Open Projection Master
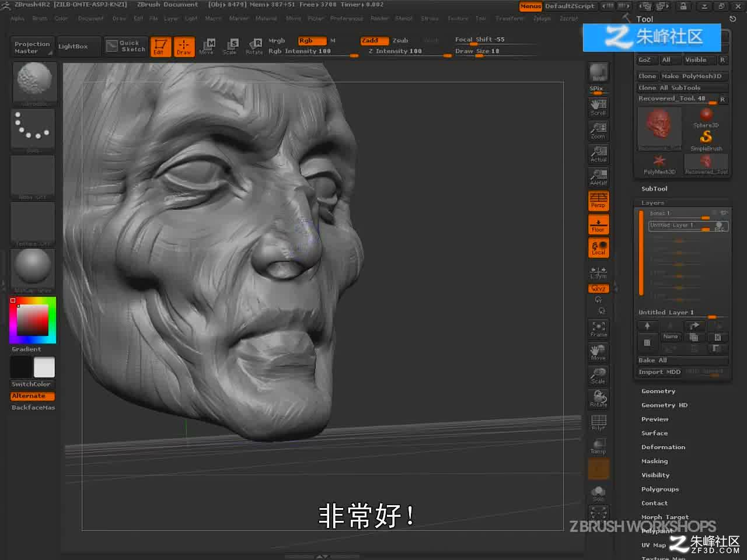The height and width of the screenshot is (560, 747). (x=32, y=47)
